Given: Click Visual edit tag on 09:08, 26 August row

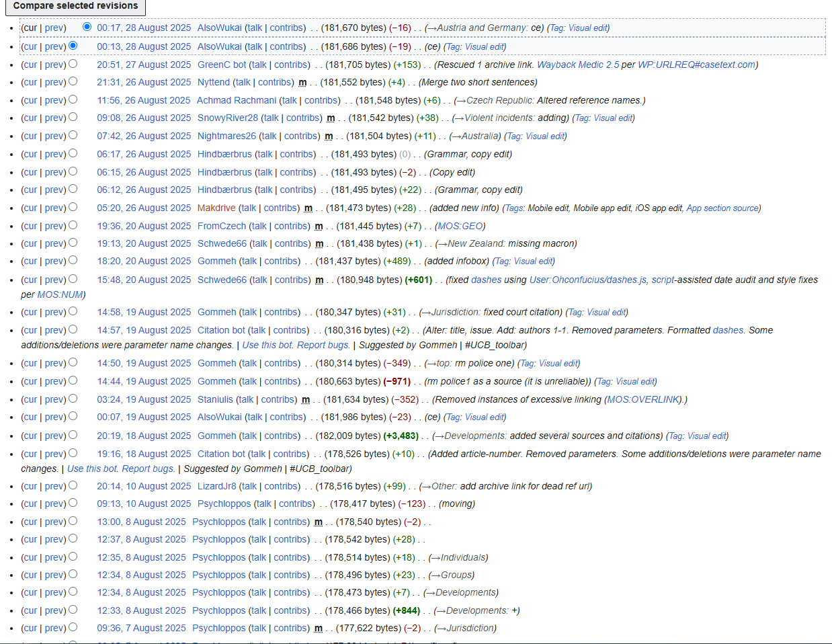Looking at the screenshot, I should [612, 118].
